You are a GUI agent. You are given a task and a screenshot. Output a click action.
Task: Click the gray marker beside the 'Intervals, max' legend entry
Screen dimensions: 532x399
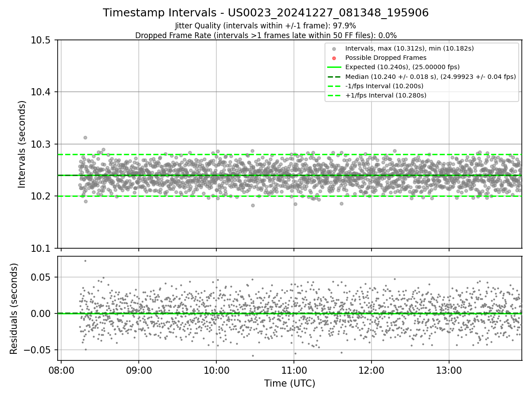[x=334, y=49]
